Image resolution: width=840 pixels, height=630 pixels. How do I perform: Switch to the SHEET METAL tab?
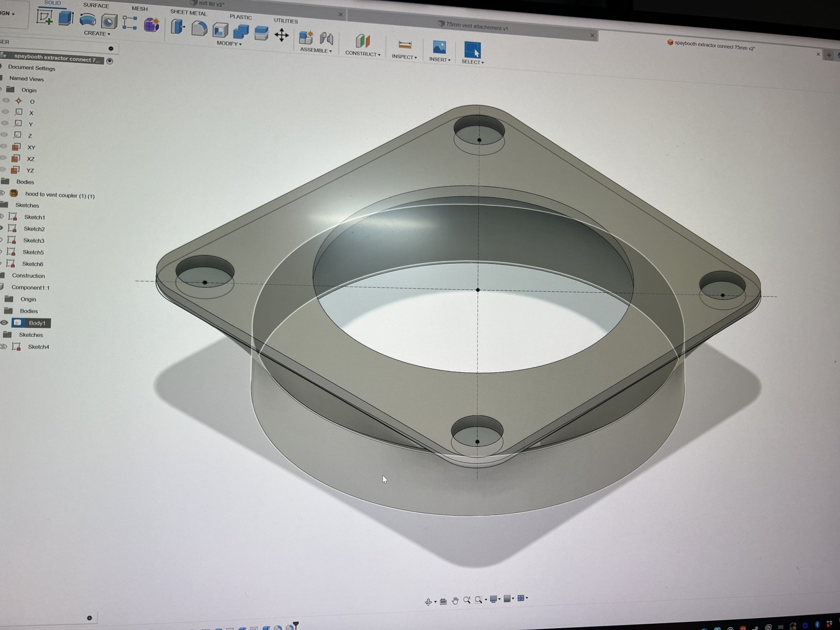(x=188, y=13)
